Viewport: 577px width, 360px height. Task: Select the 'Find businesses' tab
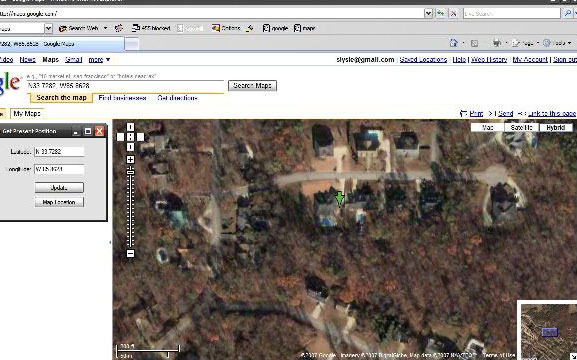click(122, 98)
